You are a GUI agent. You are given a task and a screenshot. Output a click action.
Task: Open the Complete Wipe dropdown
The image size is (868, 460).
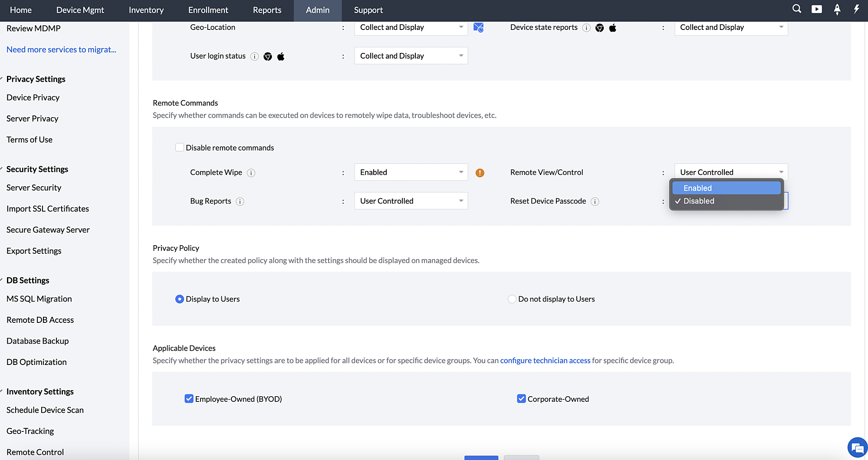tap(411, 172)
